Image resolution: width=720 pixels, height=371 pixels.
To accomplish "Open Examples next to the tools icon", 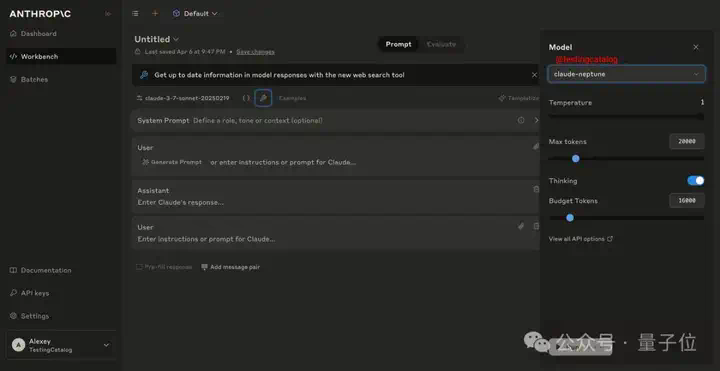I will [292, 98].
